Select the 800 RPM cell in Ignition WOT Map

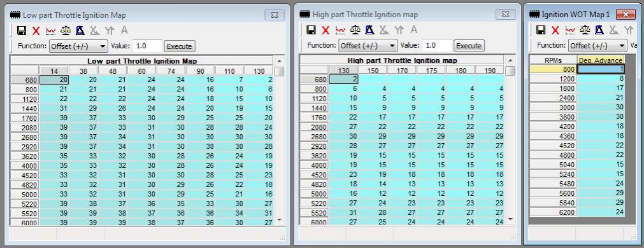pyautogui.click(x=554, y=70)
